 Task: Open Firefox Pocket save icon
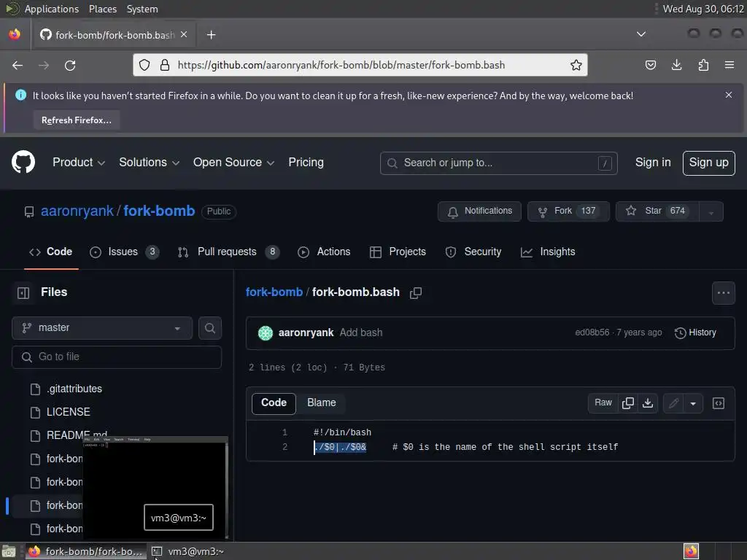(x=650, y=65)
